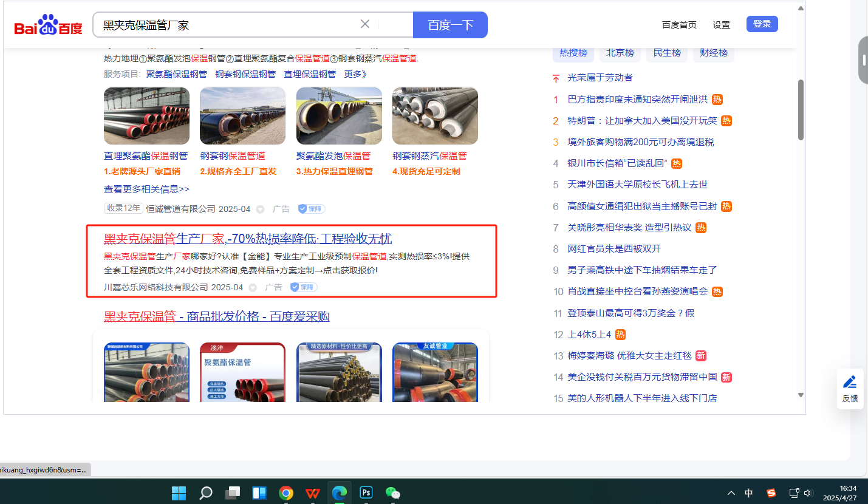Screen dimensions: 868x504
Task: Open Google Chrome from the taskbar
Action: point(286,492)
